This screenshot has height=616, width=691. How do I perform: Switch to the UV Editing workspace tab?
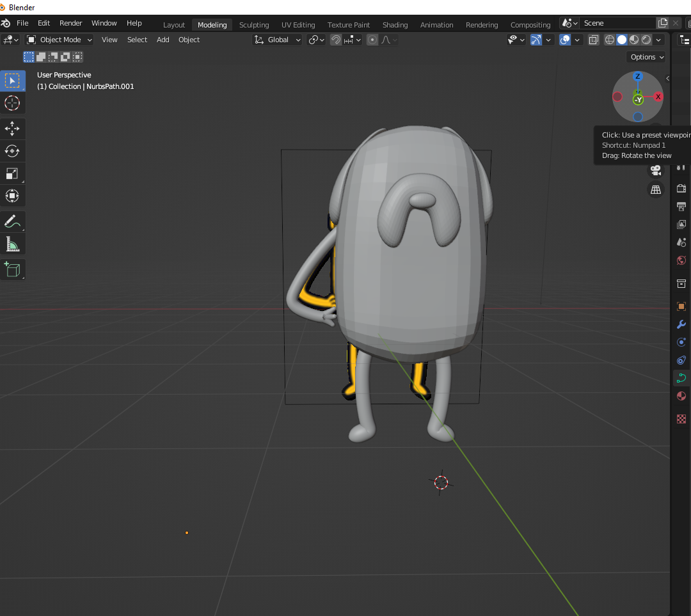click(x=298, y=25)
